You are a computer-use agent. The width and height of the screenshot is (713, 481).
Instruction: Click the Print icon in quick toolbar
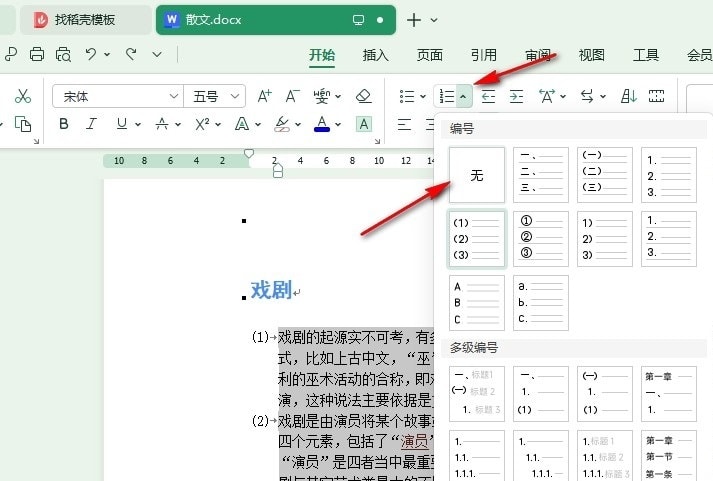pyautogui.click(x=37, y=55)
